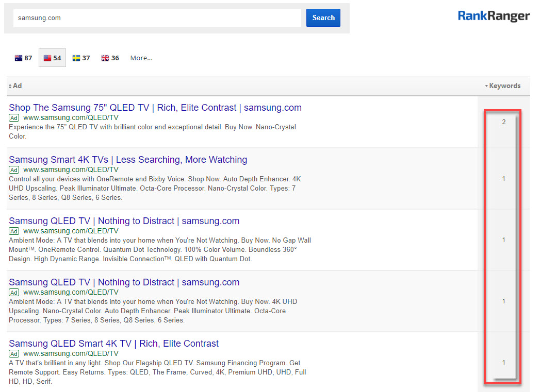Choose the UK flag with 36
The width and height of the screenshot is (540, 392).
110,58
